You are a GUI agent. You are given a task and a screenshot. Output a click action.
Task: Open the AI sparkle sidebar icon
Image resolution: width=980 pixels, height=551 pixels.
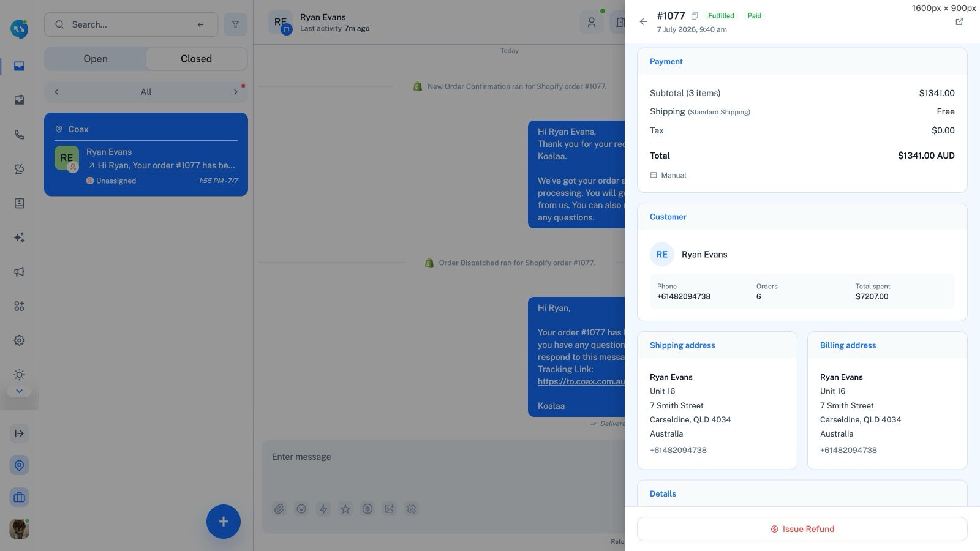pos(19,238)
